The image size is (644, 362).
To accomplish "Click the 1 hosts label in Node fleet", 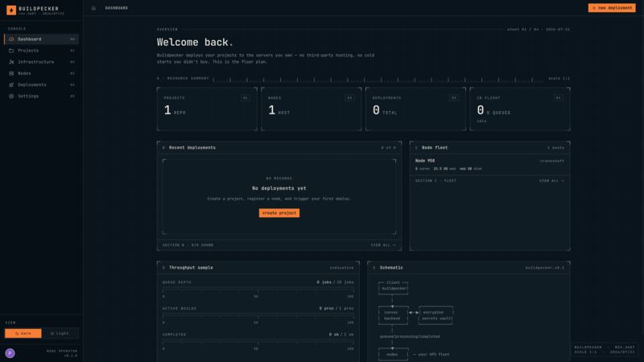I will pos(555,148).
